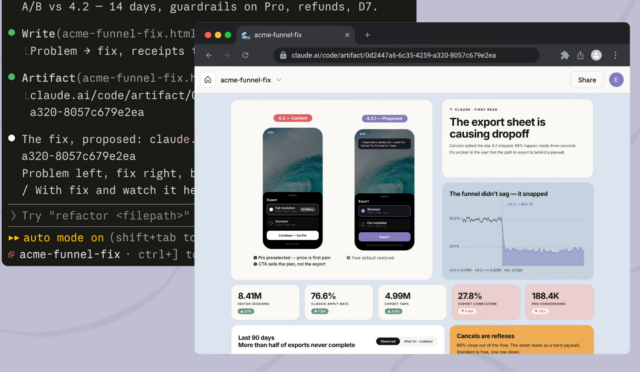Select the acme-funnel-fix browser tab
This screenshot has height=372, width=640.
point(296,35)
